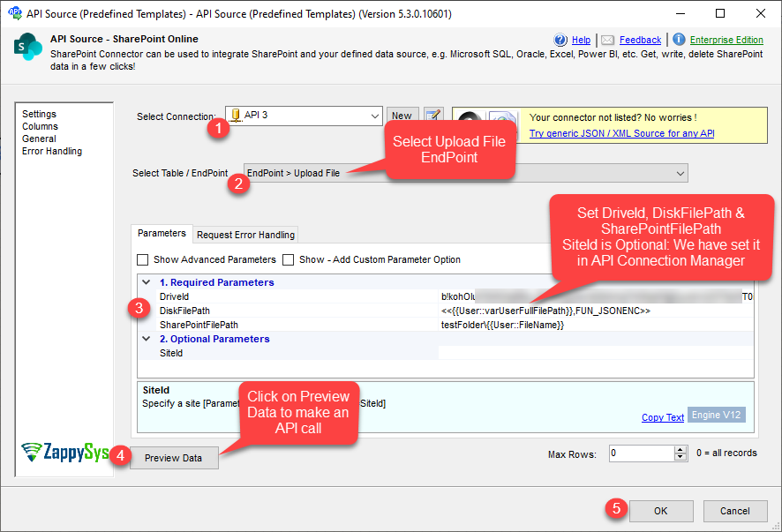The width and height of the screenshot is (782, 532).
Task: Switch to the Parameters tab
Action: click(x=162, y=233)
